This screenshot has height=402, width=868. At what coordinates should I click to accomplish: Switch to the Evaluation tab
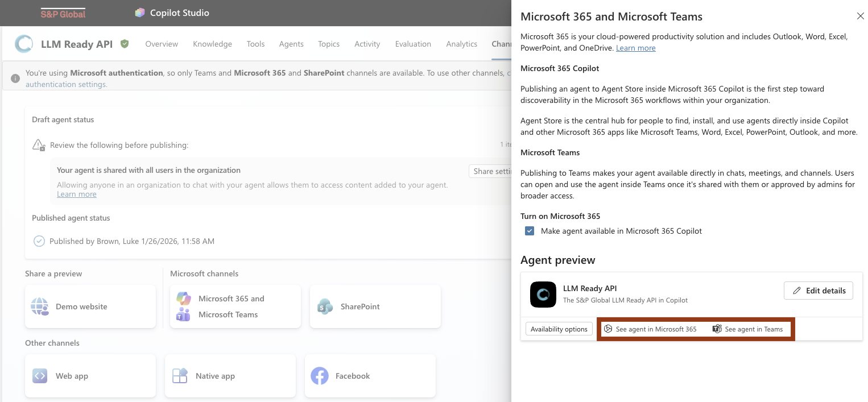(x=413, y=44)
